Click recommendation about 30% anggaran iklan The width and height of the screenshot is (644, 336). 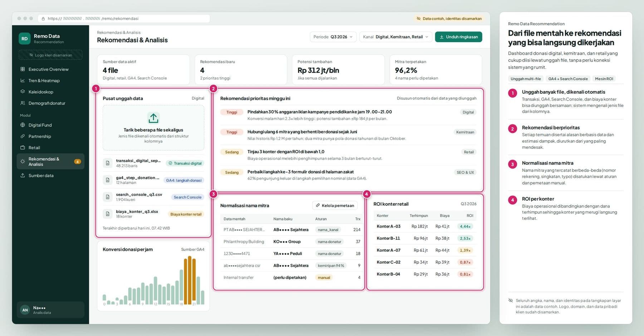pos(348,115)
